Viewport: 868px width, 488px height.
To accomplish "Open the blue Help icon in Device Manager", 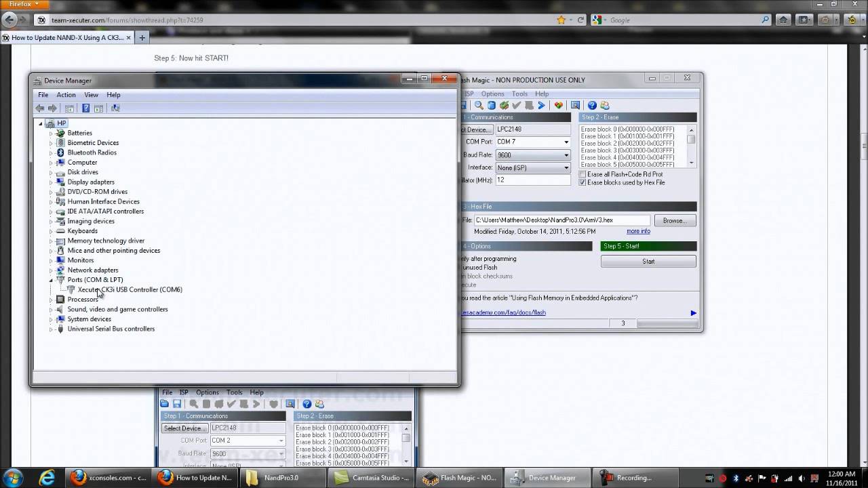I will click(86, 108).
